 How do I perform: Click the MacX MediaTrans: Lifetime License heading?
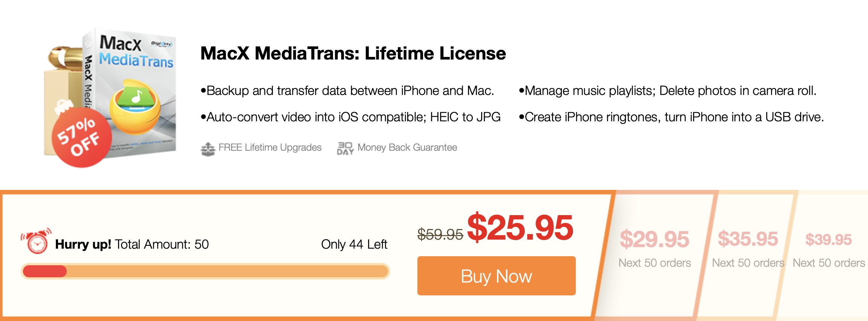(x=353, y=53)
